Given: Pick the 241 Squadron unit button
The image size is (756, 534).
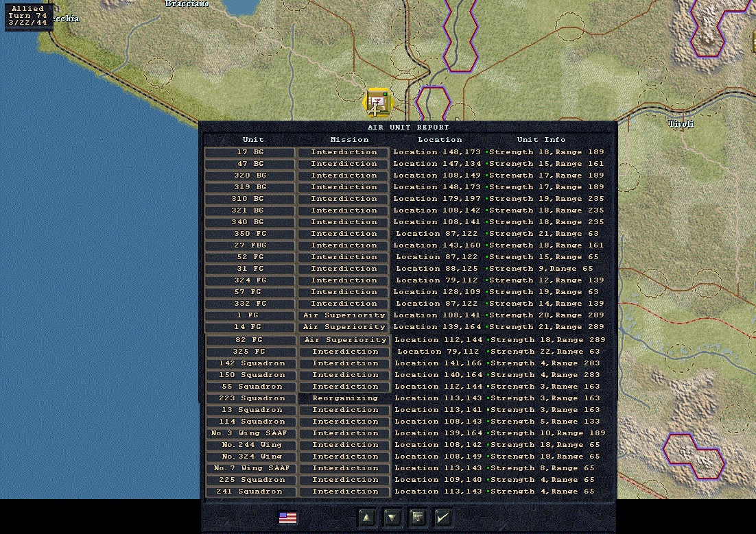Looking at the screenshot, I should click(x=251, y=491).
